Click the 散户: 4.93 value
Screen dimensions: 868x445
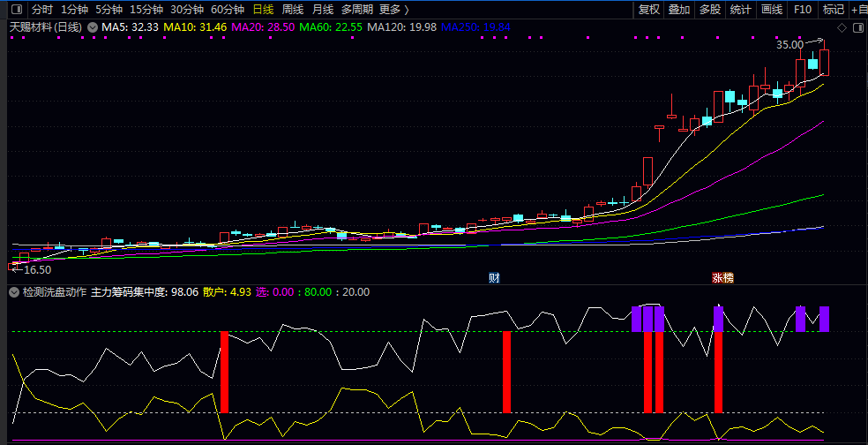tap(228, 292)
